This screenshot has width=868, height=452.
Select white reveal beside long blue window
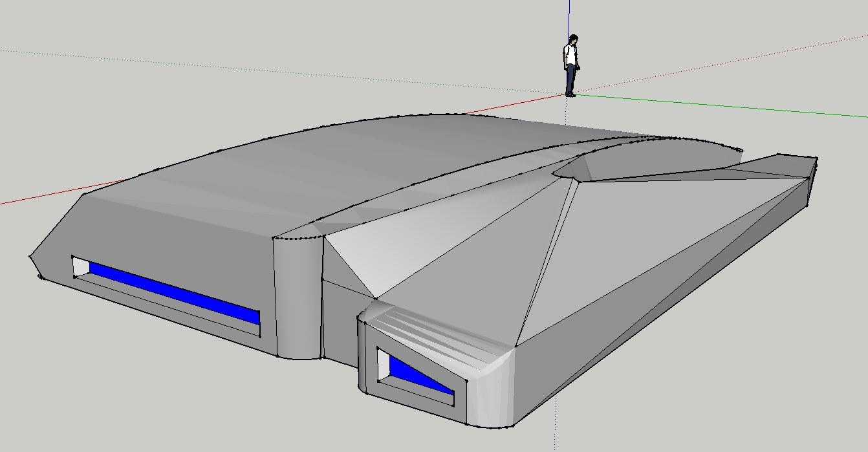(81, 266)
